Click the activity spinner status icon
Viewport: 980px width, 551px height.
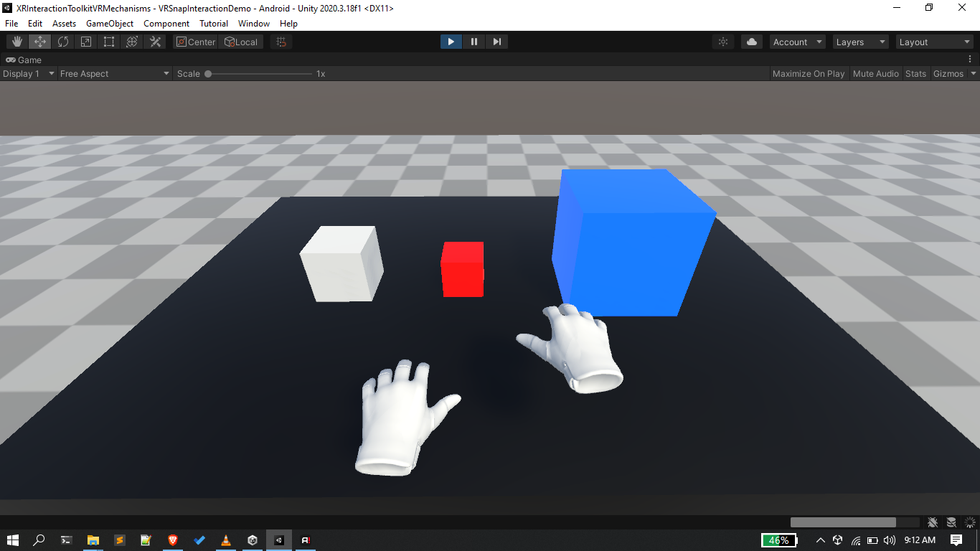tap(970, 522)
